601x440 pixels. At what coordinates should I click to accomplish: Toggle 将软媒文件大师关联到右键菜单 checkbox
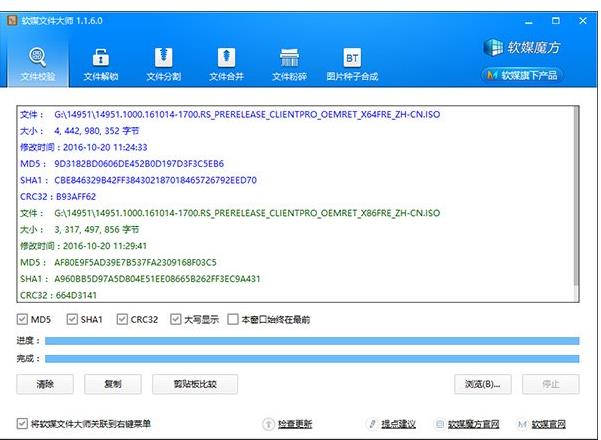(22, 424)
